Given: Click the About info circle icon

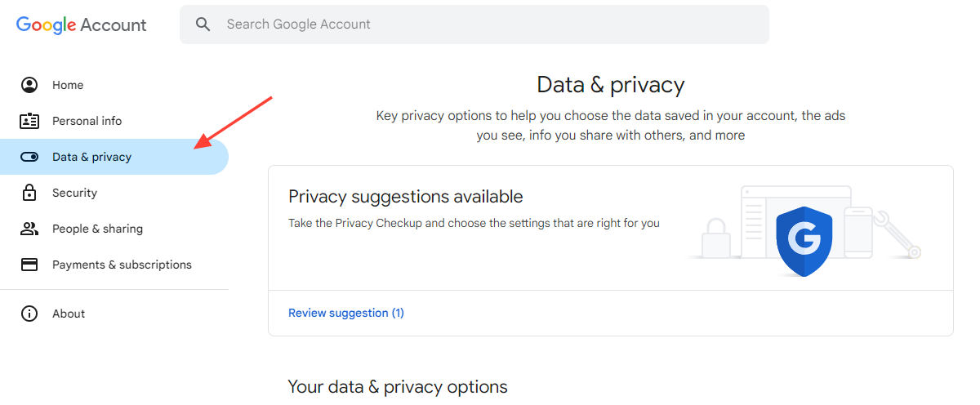Looking at the screenshot, I should pos(29,314).
